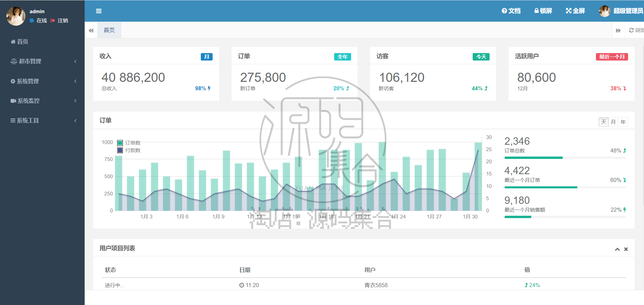
Task: Open the 系统管理 sidebar menu
Action: click(42, 81)
